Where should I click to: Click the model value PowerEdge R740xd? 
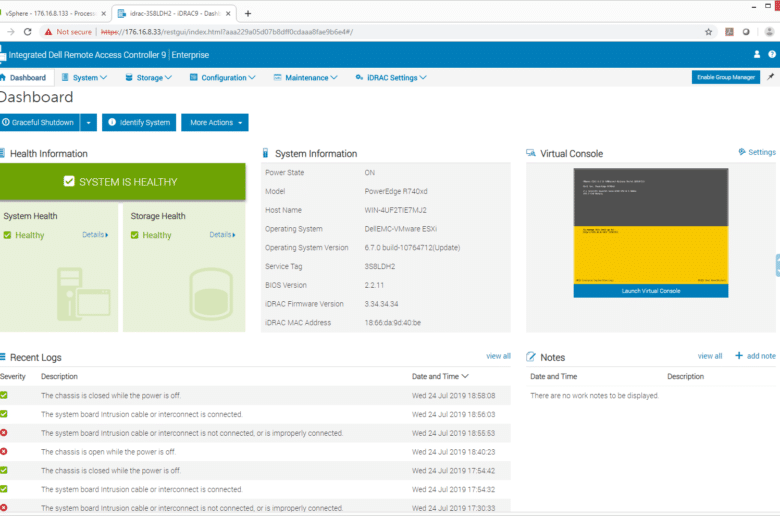396,191
